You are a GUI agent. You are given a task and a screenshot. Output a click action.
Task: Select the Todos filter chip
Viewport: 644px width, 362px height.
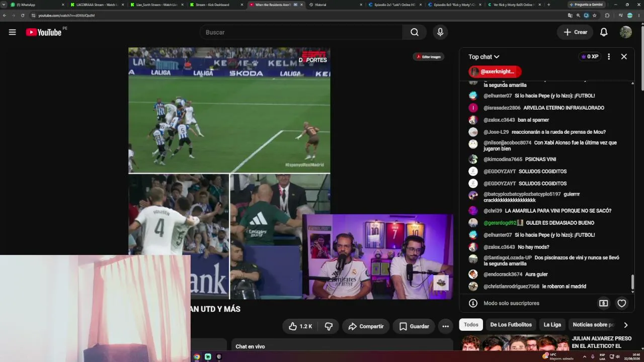click(471, 325)
